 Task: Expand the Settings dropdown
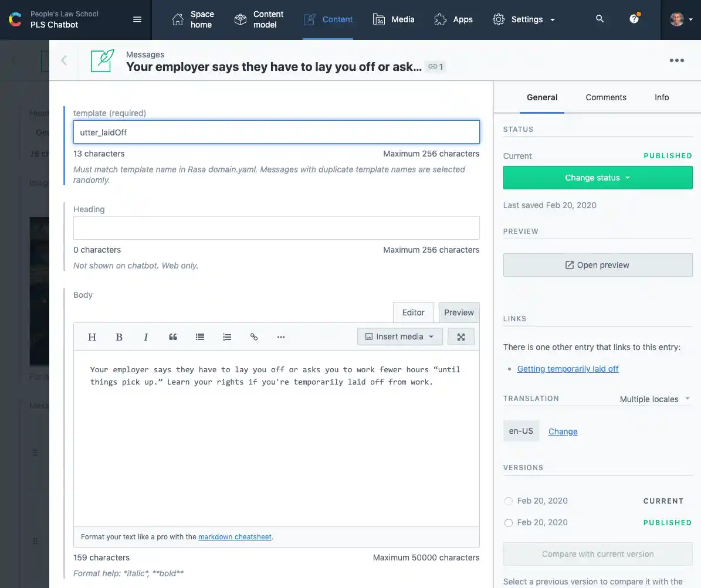pyautogui.click(x=523, y=20)
